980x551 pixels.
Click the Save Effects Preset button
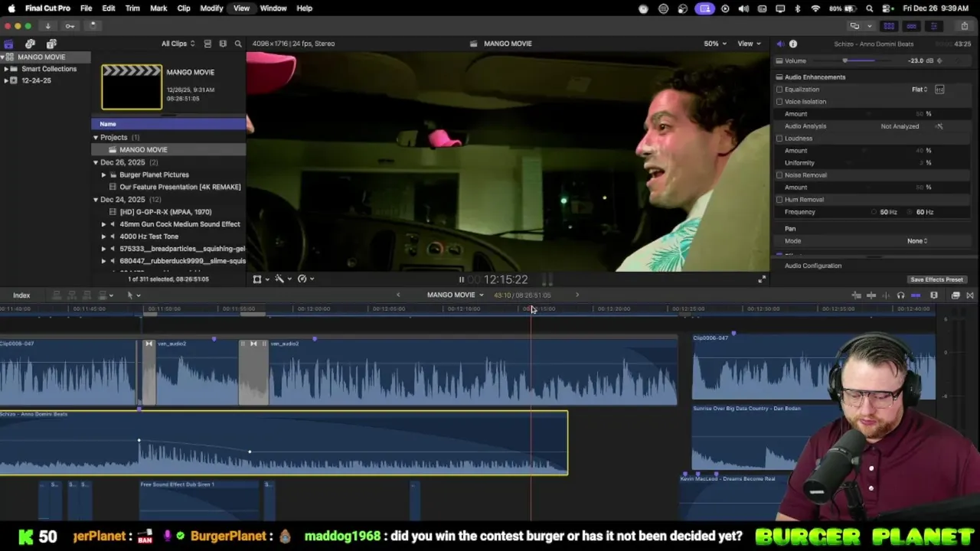coord(936,280)
